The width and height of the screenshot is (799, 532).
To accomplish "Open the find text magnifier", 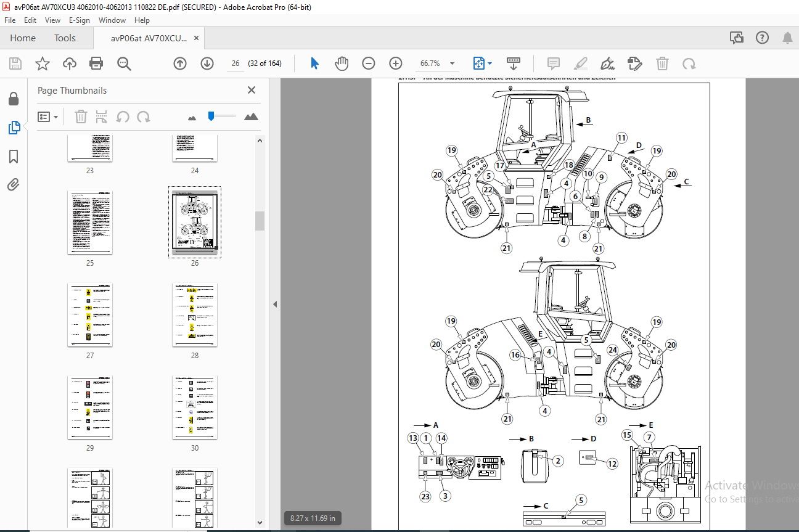I will (x=124, y=63).
